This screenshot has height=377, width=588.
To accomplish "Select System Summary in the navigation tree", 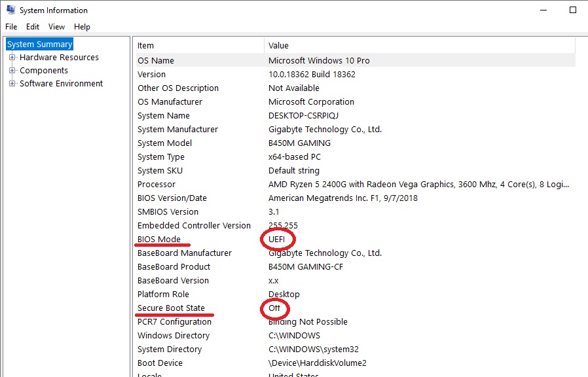I will pos(39,43).
